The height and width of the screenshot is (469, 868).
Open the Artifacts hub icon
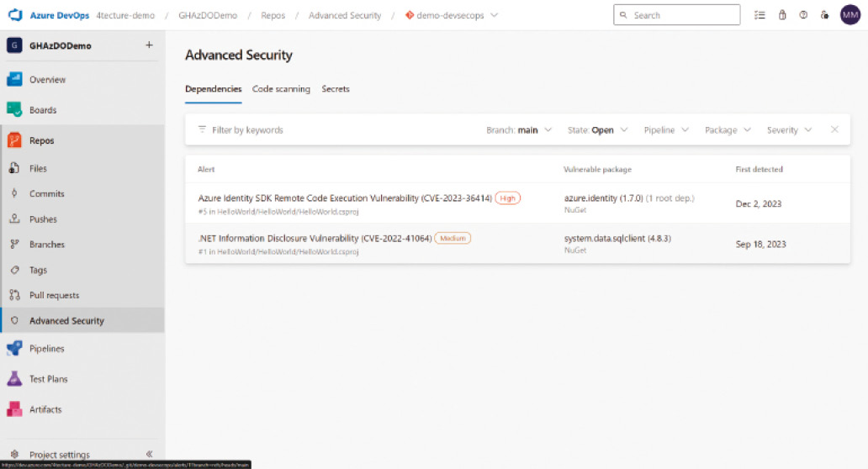point(14,409)
